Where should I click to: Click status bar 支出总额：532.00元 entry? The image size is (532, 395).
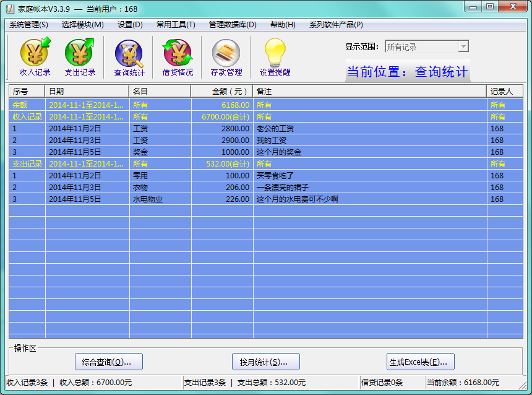point(272,383)
